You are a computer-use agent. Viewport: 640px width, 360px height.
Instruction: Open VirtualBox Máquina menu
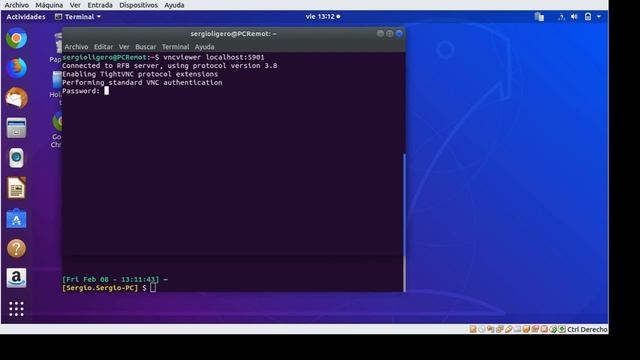click(49, 5)
